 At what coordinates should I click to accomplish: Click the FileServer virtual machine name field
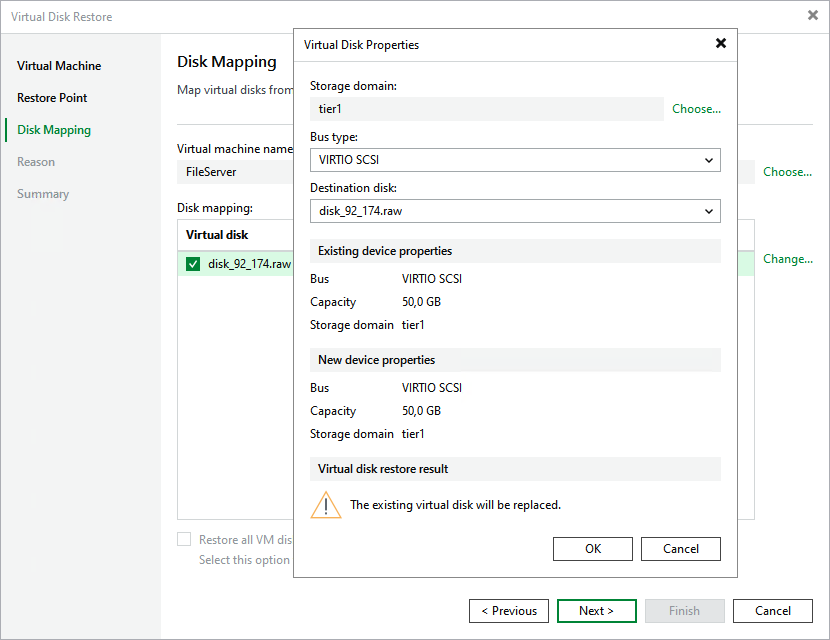tap(234, 172)
